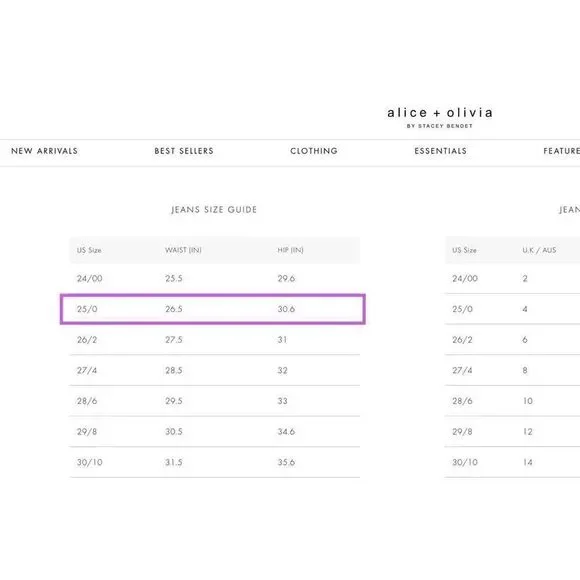Image resolution: width=580 pixels, height=580 pixels.
Task: Open the Essentials menu
Action: click(x=440, y=151)
